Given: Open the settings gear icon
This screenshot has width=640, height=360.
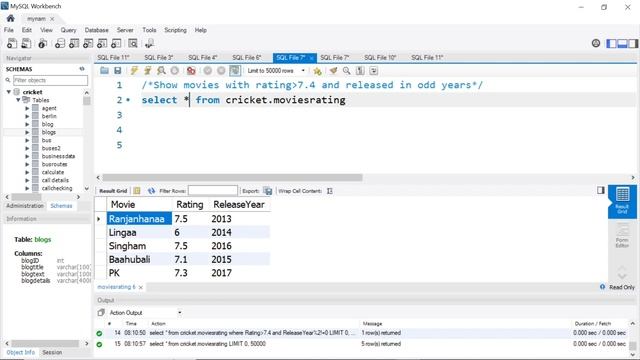Looking at the screenshot, I should pos(596,43).
